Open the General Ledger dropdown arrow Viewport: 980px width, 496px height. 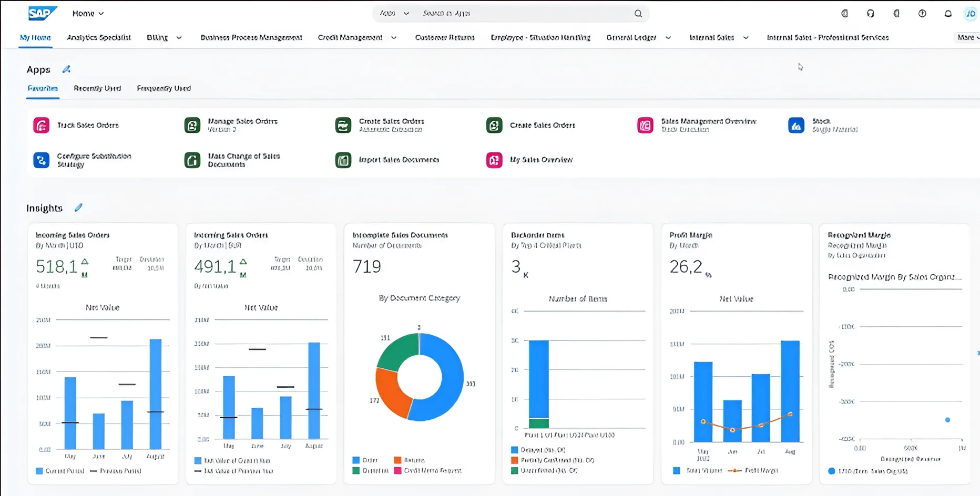pyautogui.click(x=668, y=38)
